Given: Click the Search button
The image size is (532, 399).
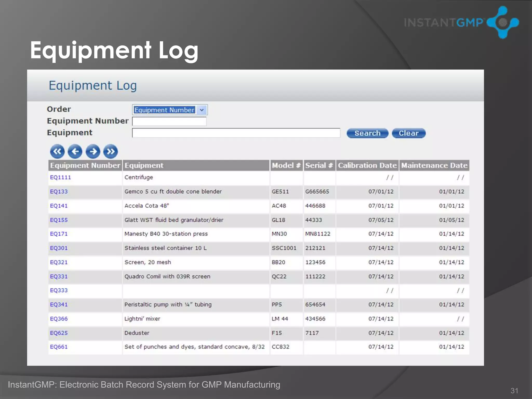Looking at the screenshot, I should (x=367, y=133).
